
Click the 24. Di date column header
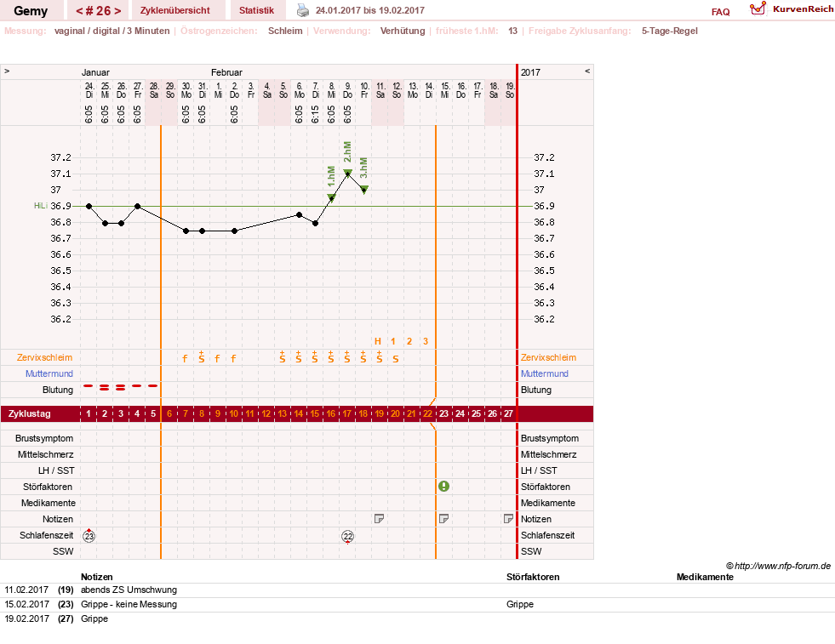click(x=89, y=90)
